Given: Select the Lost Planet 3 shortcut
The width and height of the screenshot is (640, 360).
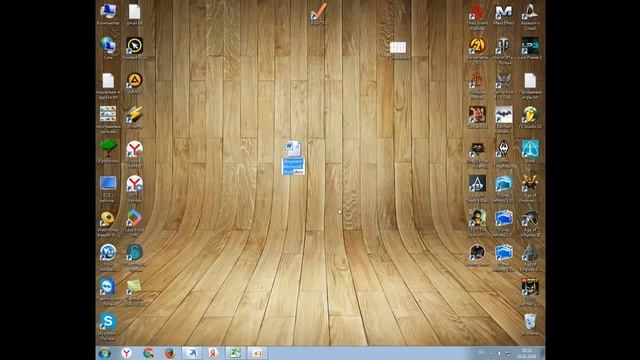Looking at the screenshot, I should pos(530,49).
